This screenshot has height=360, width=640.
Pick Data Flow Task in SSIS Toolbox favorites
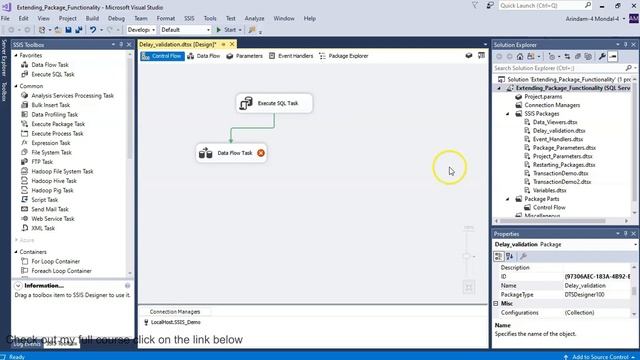pos(50,65)
